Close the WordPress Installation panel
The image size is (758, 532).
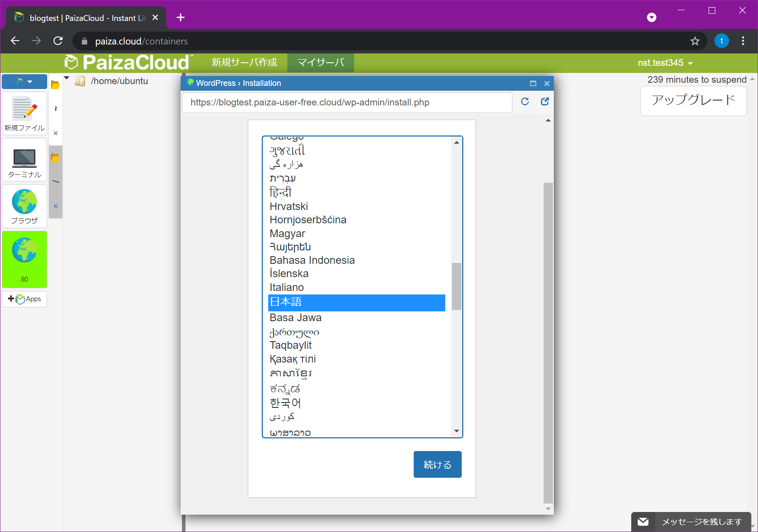547,83
